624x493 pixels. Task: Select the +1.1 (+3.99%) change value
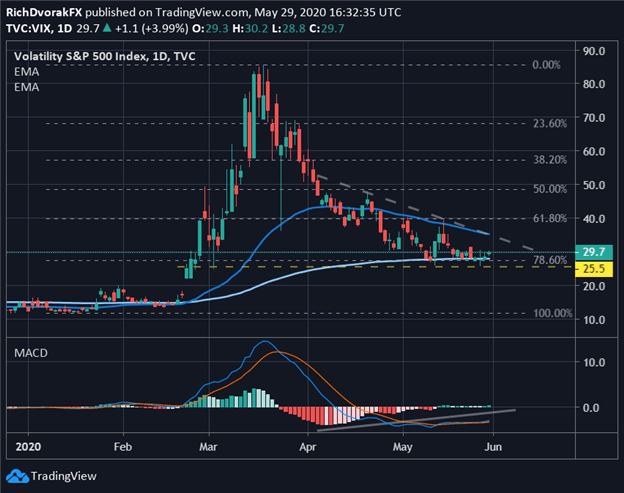pyautogui.click(x=152, y=29)
